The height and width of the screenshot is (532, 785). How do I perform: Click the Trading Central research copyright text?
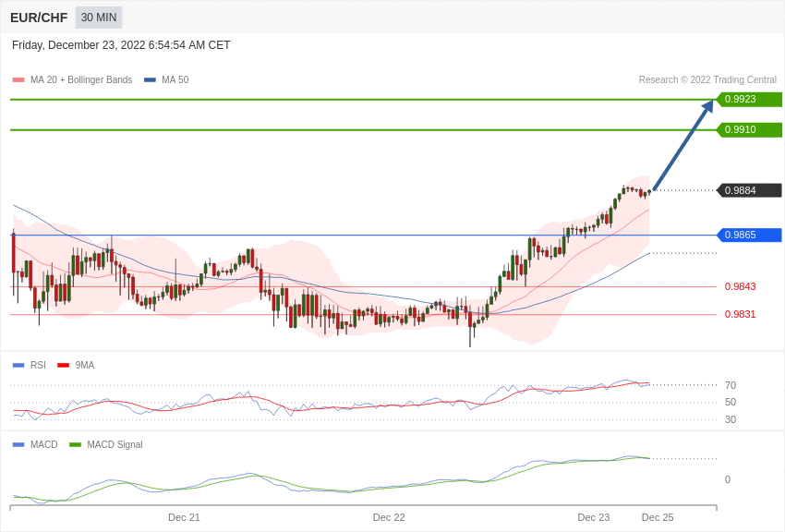pyautogui.click(x=707, y=80)
